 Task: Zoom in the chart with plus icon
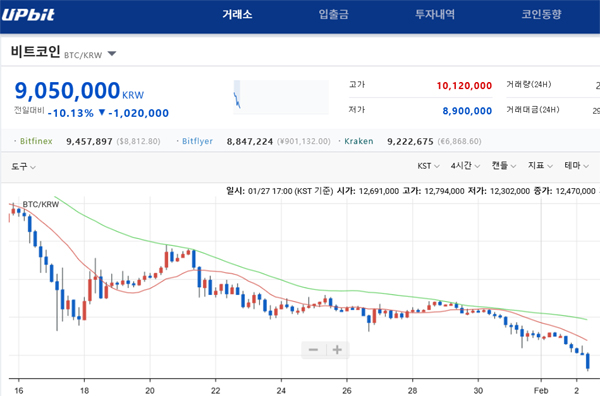pos(337,350)
